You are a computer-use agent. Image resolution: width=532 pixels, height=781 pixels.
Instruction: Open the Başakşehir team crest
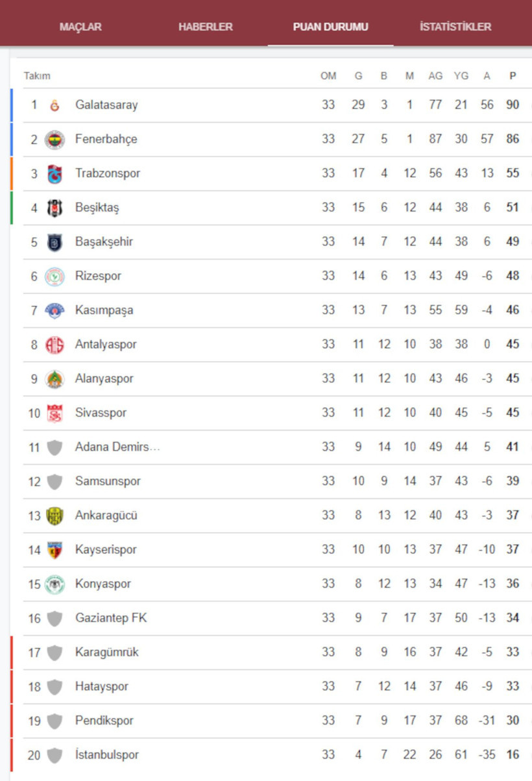tap(54, 242)
